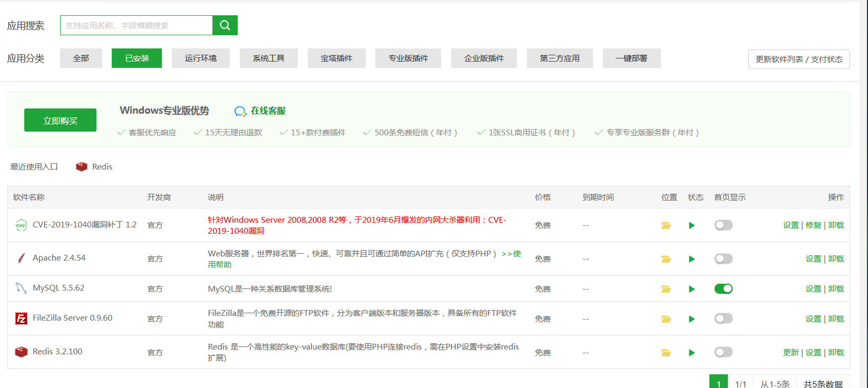Image resolution: width=868 pixels, height=388 pixels.
Task: Enable homepage display for CVE-2019-1040 patch
Action: click(724, 225)
